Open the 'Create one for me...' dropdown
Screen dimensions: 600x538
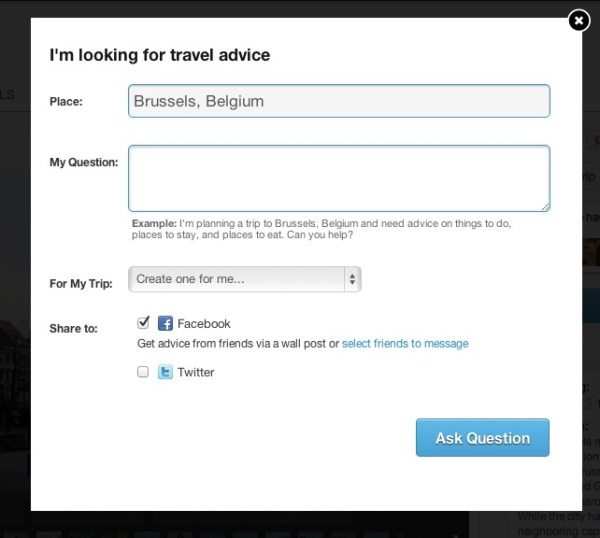pyautogui.click(x=244, y=279)
